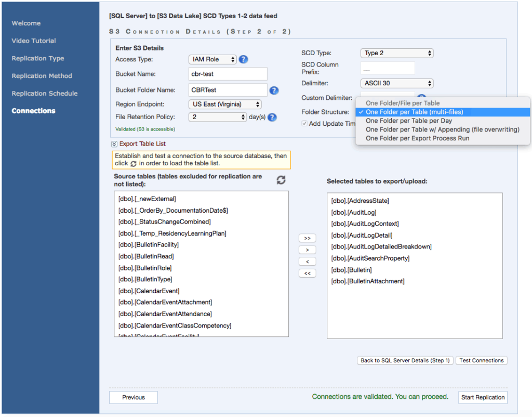Click the Start Replication button

[483, 397]
